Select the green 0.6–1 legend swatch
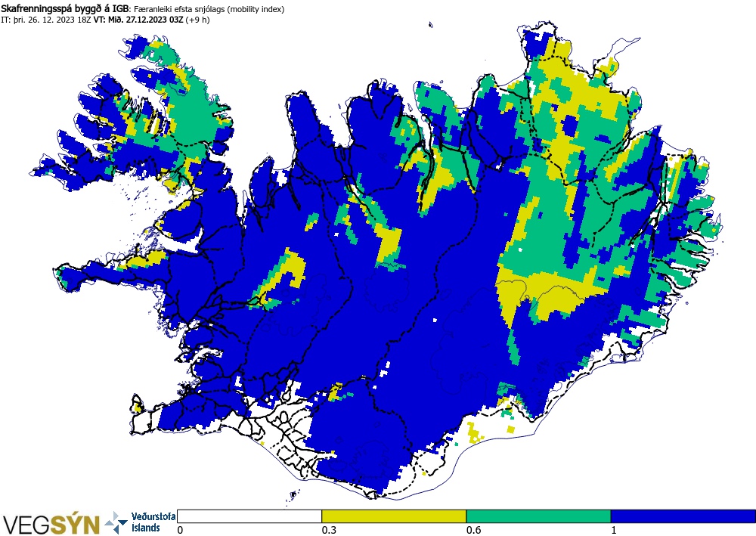Viewport: 756px width, 536px height. pos(538,516)
